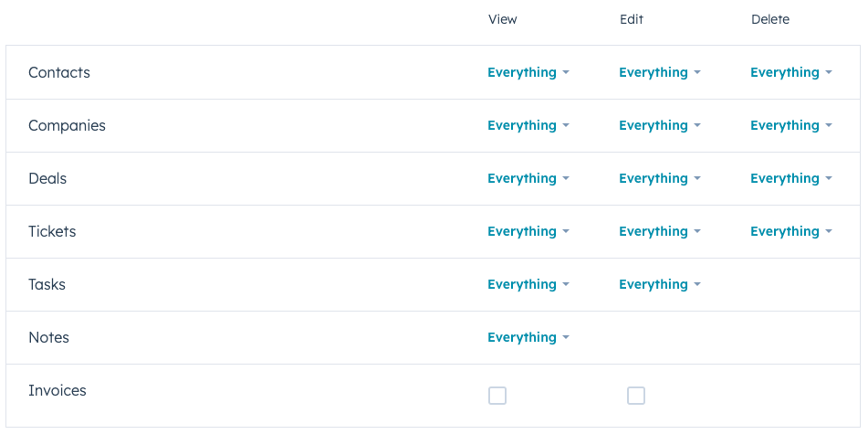Change the Deals Delete permission setting
Image resolution: width=868 pixels, height=434 pixels.
click(x=791, y=178)
